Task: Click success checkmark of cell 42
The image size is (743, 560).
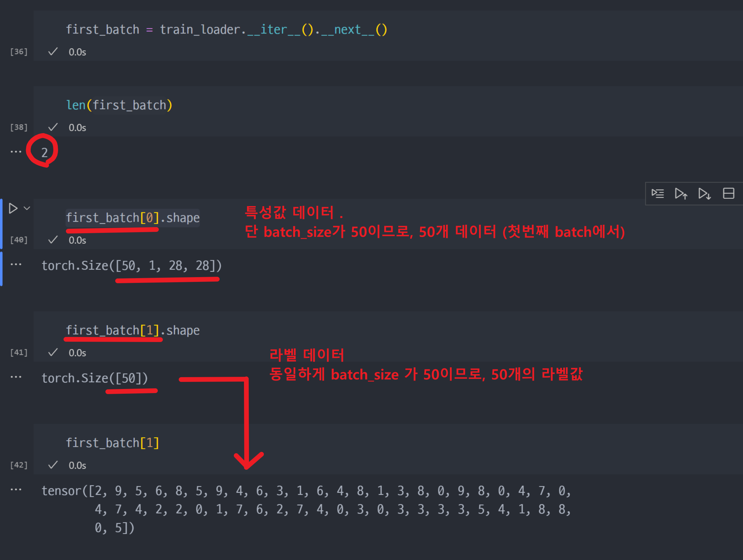Action: pos(53,465)
